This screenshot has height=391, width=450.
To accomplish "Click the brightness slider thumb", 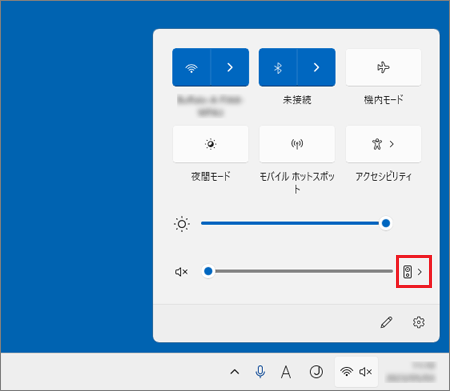I will click(x=386, y=223).
